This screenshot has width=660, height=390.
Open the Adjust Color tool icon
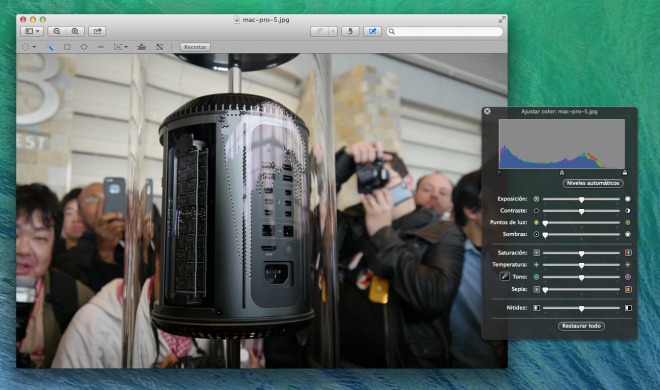(x=141, y=47)
